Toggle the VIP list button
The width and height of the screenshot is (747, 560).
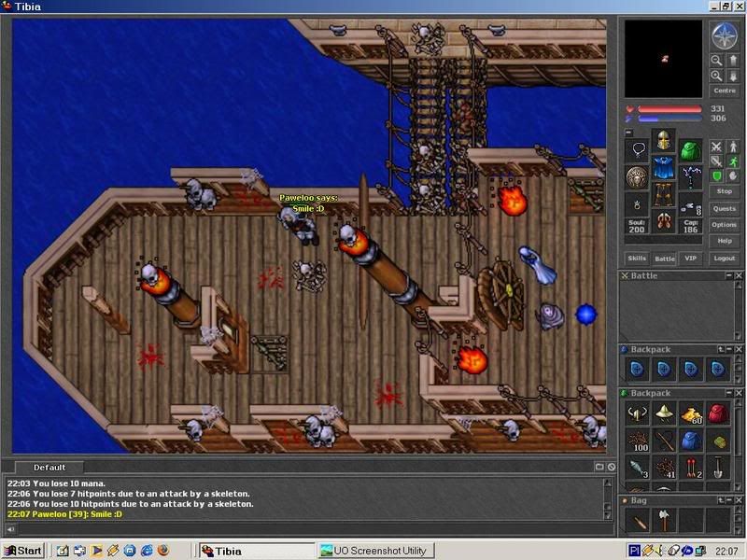(x=690, y=259)
